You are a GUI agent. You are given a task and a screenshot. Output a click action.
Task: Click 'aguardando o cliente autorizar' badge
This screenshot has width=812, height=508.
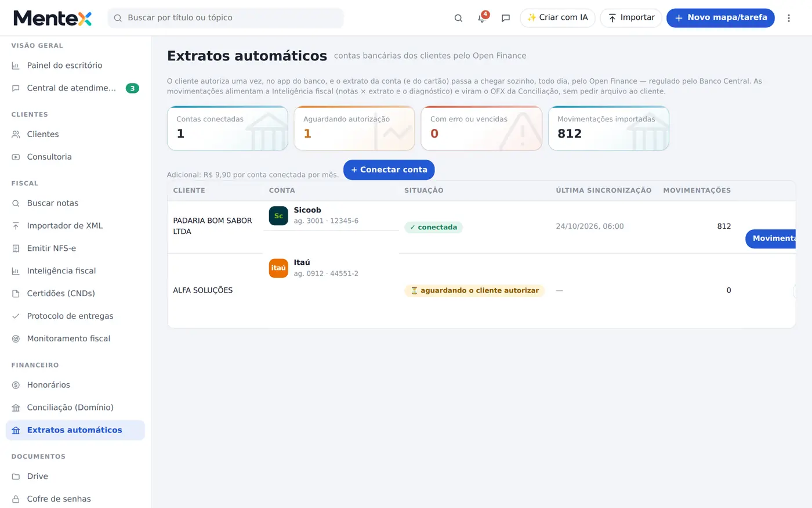pos(474,291)
